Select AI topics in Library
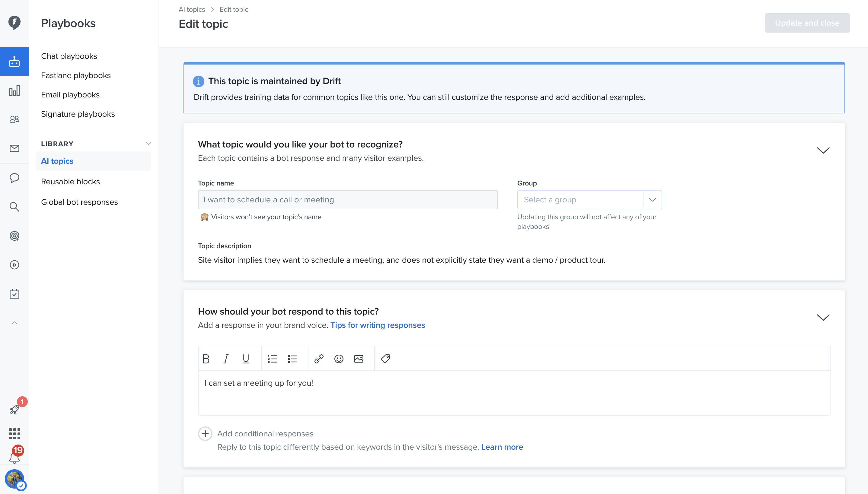The height and width of the screenshot is (494, 868). (93, 161)
